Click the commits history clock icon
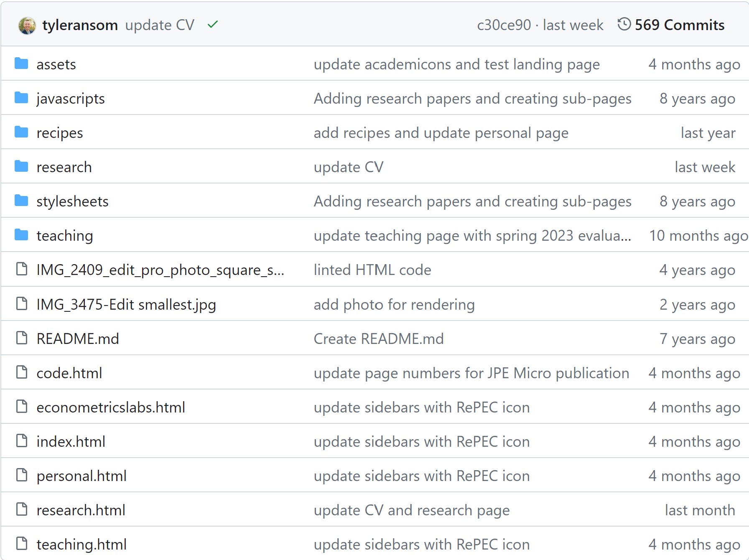 [x=624, y=24]
